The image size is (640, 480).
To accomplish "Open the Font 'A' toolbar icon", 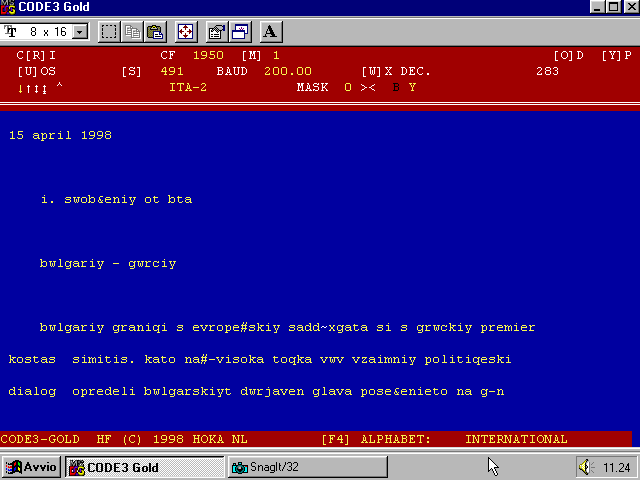I will pos(270,31).
